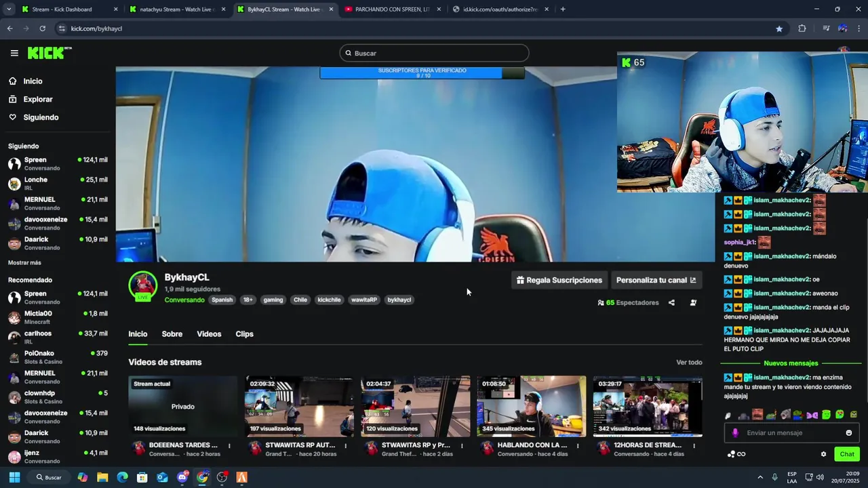Open options menu for 12HORAS DE STREA video

694,446
